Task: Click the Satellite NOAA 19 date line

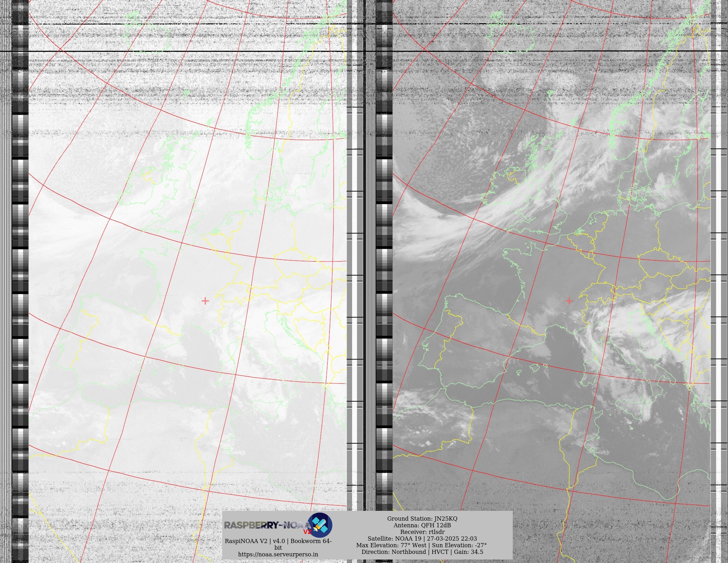Action: (x=422, y=538)
